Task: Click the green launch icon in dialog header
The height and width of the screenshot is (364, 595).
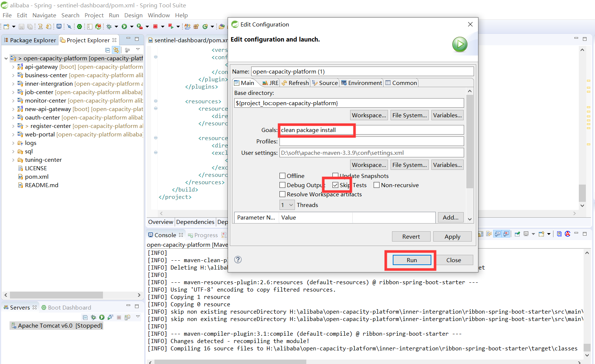Action: point(460,44)
